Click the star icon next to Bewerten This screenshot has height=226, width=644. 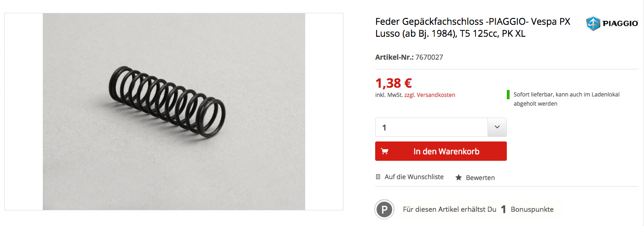click(458, 177)
